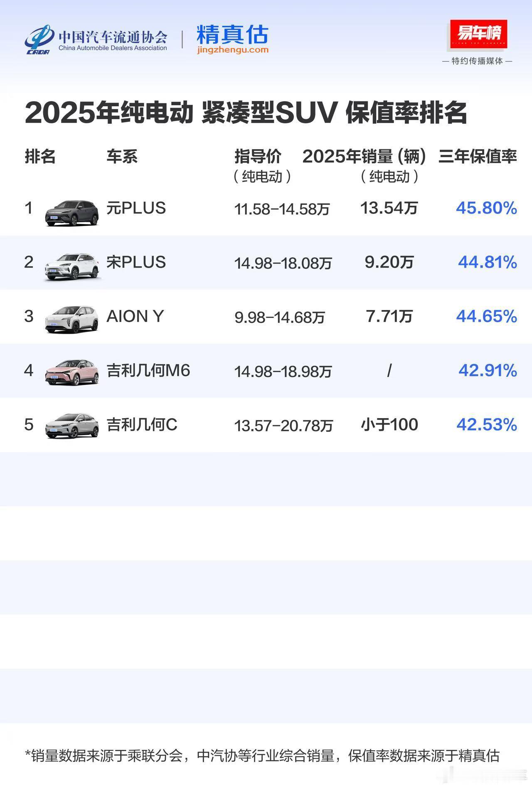532x788 pixels.
Task: Click the CADA association logo icon
Action: [x=39, y=40]
